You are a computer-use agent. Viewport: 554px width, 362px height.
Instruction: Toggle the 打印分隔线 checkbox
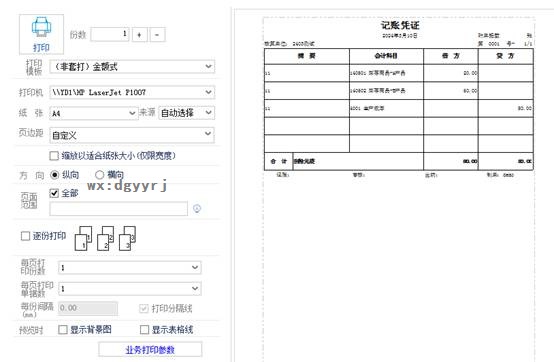point(144,309)
